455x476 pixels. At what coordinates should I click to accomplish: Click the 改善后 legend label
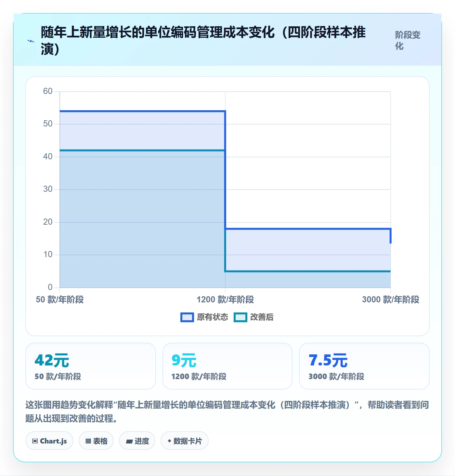[x=262, y=317]
